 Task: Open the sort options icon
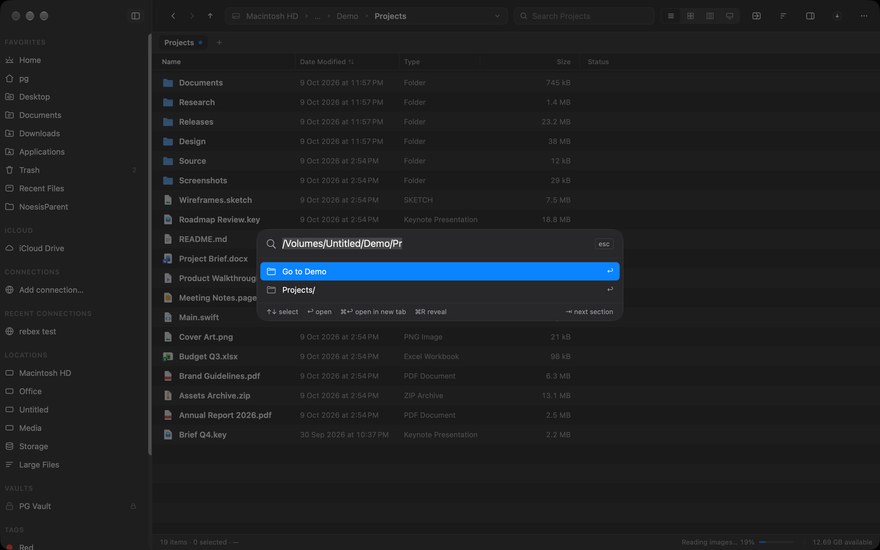tap(783, 16)
